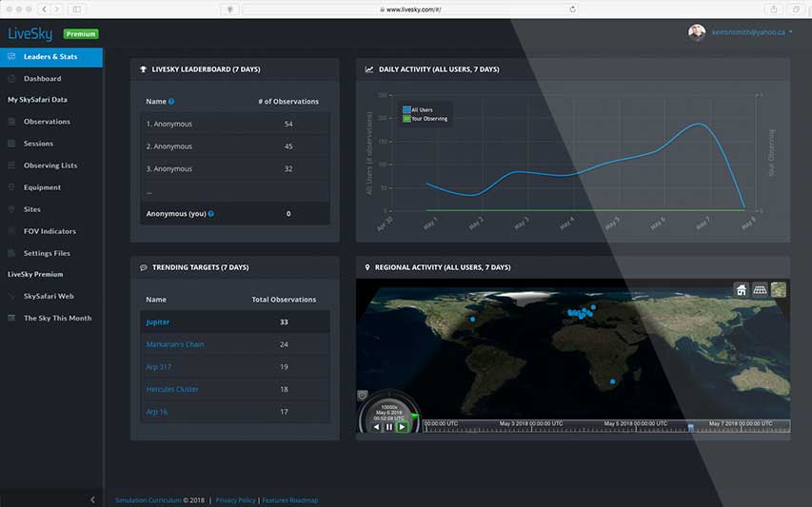Click the map scene mode grid button

(x=760, y=290)
